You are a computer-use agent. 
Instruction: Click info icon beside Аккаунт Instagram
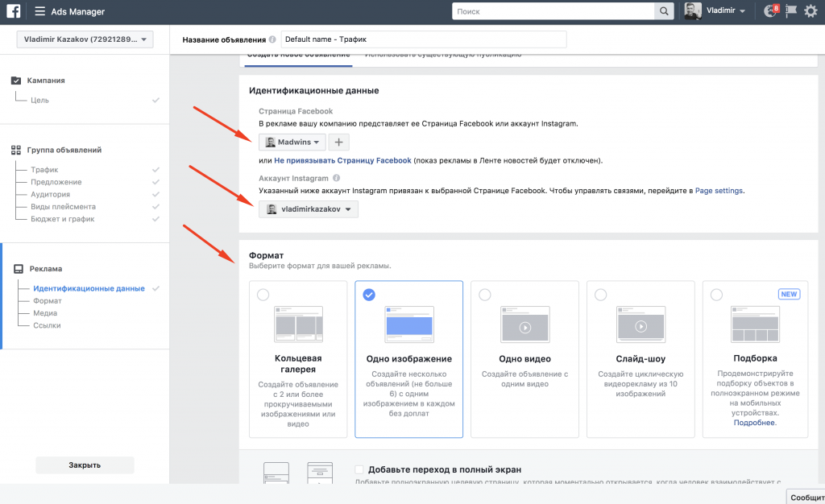click(336, 178)
